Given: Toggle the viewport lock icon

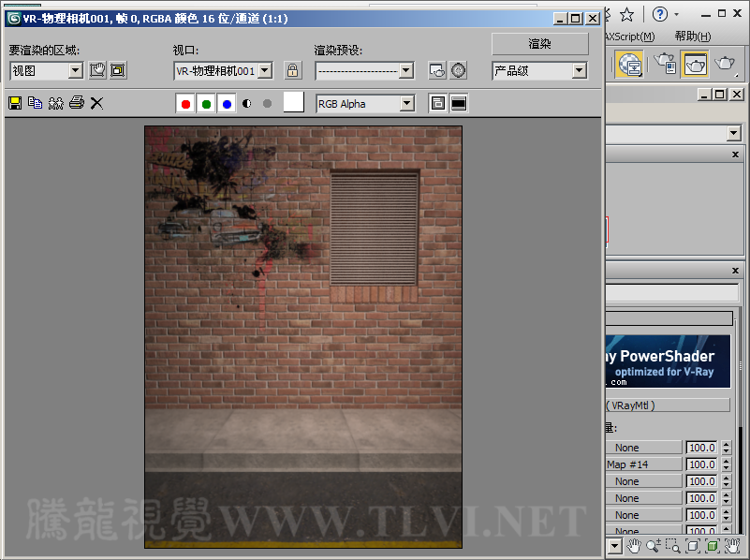Looking at the screenshot, I should (x=293, y=70).
